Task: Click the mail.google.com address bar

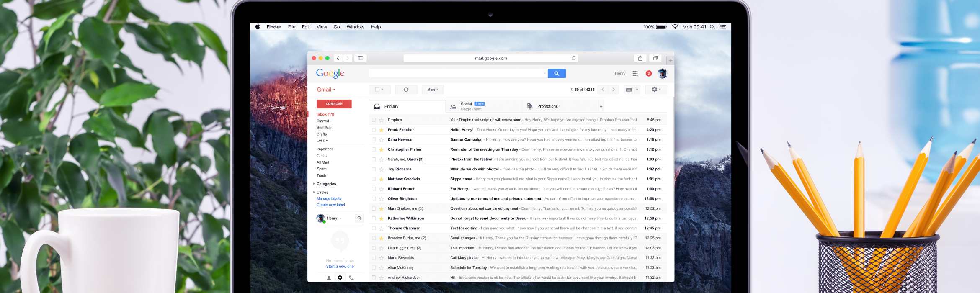Action: pos(491,58)
